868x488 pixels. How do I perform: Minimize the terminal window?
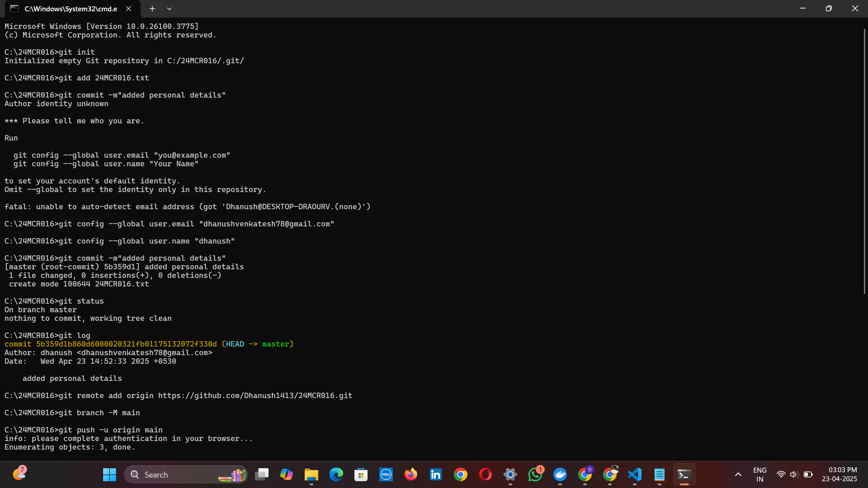(802, 9)
